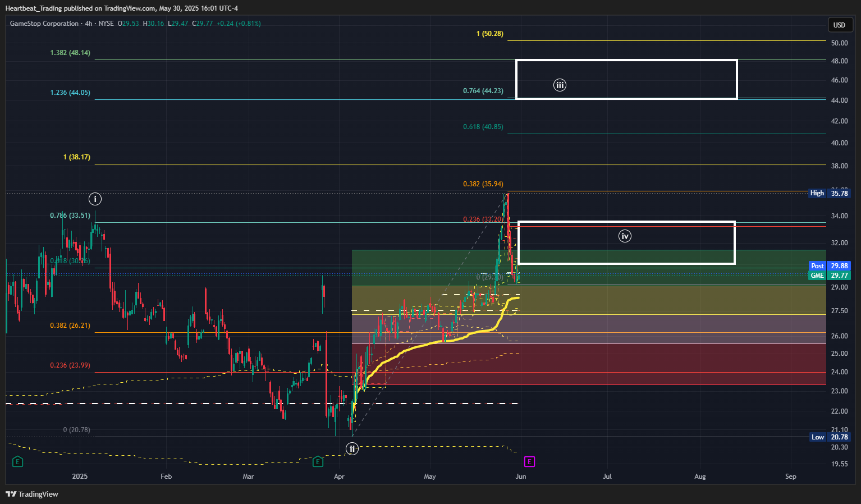Click the 38.00 price axis label
Image resolution: width=861 pixels, height=504 pixels.
840,166
